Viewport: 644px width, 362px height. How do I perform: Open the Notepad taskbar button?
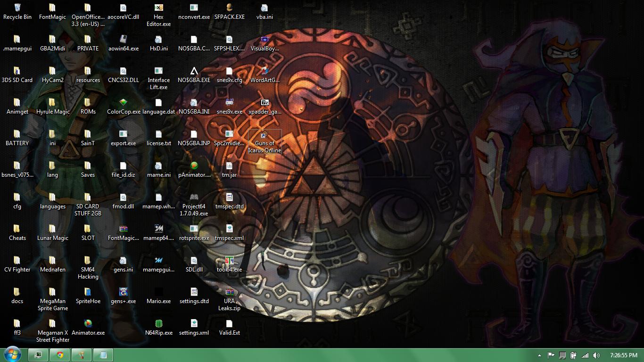point(103,355)
